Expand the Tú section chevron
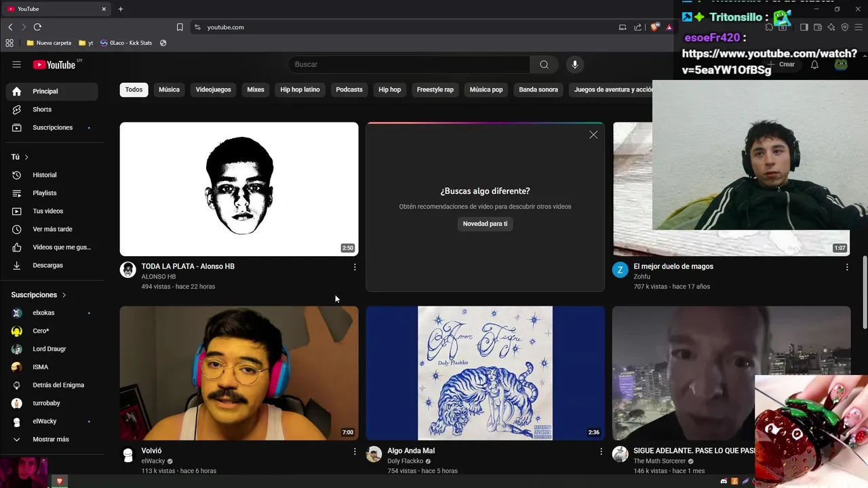 point(26,157)
